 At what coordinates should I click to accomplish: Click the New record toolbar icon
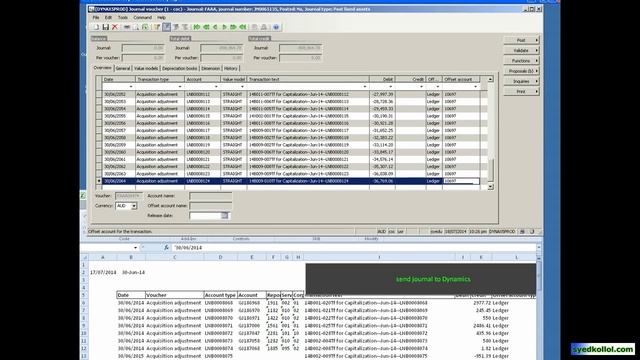coord(96,27)
